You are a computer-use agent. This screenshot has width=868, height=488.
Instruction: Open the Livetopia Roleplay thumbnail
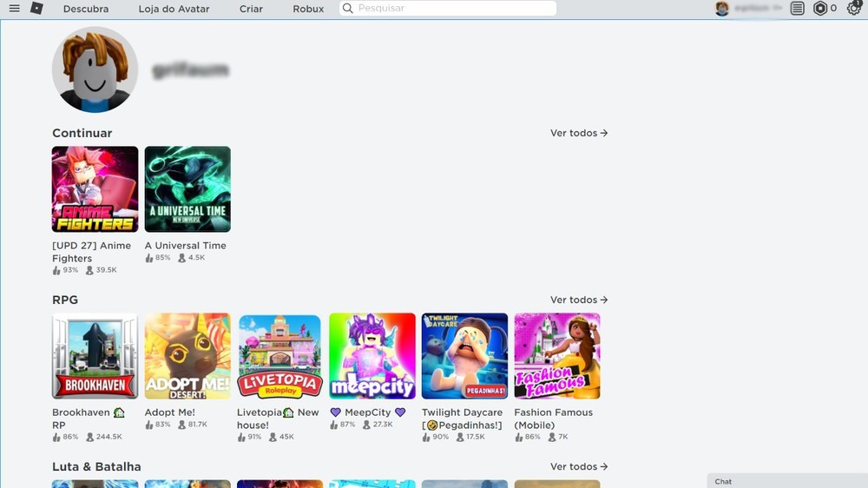pyautogui.click(x=279, y=356)
